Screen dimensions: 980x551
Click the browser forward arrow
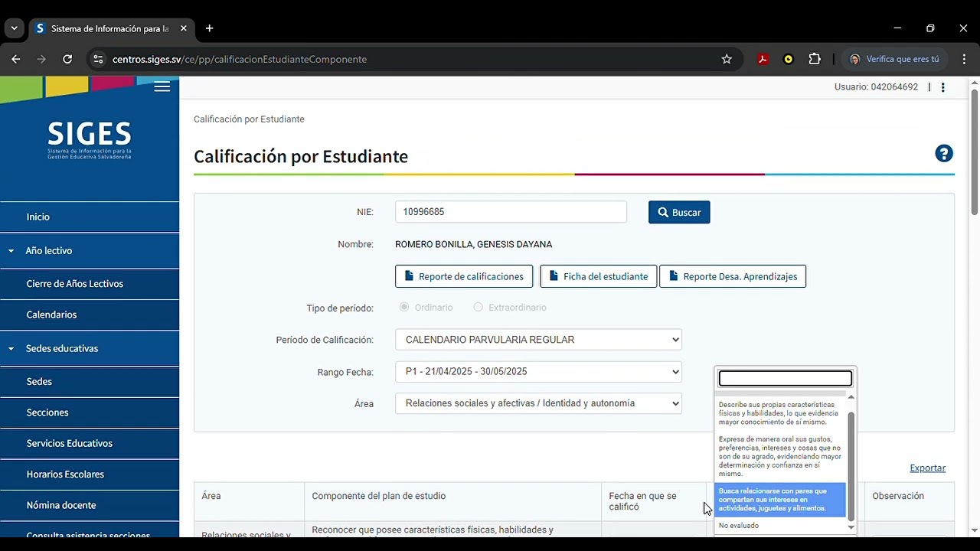click(41, 59)
